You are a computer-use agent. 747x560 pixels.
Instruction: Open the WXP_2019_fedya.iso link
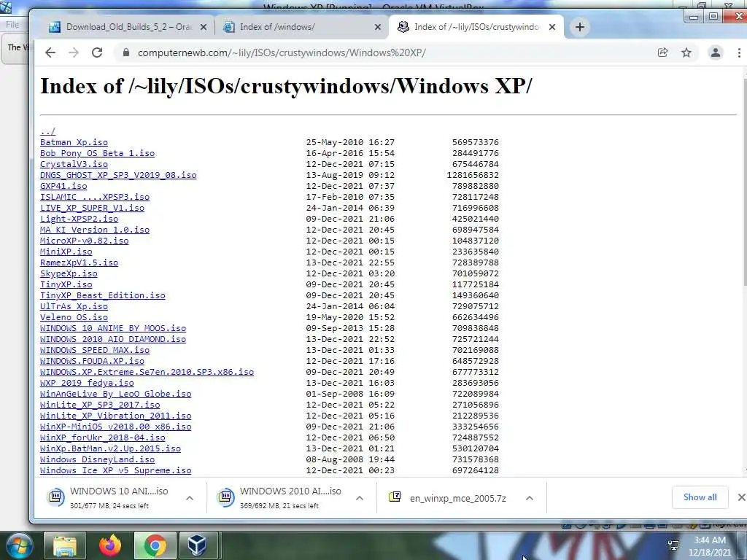click(x=87, y=384)
